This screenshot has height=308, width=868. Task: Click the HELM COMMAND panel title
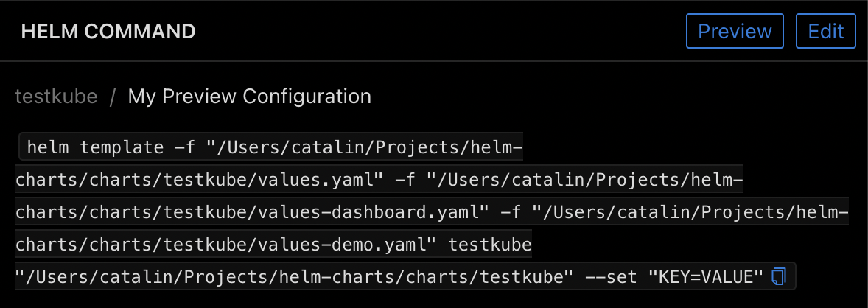pos(108,32)
